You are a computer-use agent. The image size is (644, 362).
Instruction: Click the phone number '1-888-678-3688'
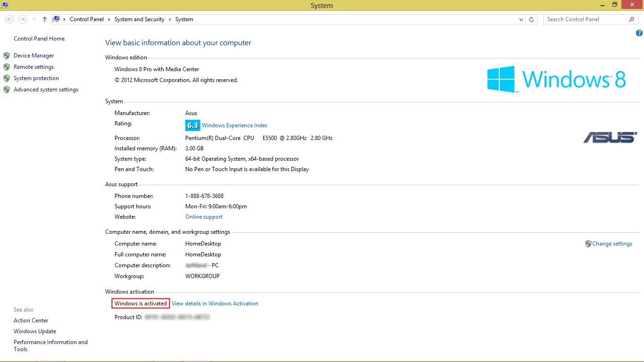click(x=205, y=196)
